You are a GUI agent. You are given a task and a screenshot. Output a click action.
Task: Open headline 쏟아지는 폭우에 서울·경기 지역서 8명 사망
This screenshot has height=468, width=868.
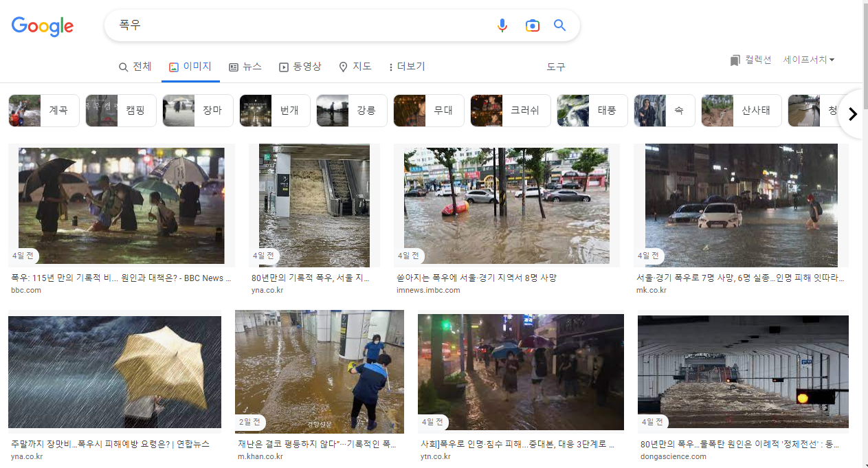coord(476,278)
